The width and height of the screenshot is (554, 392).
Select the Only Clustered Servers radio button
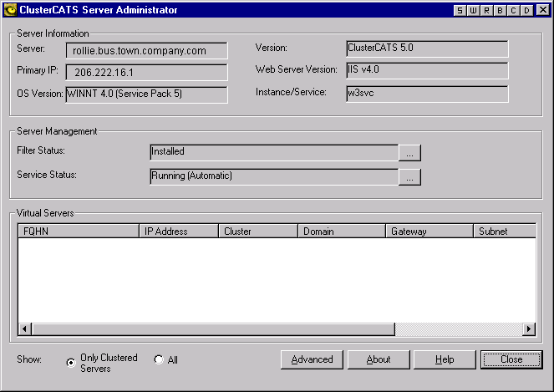[71, 363]
